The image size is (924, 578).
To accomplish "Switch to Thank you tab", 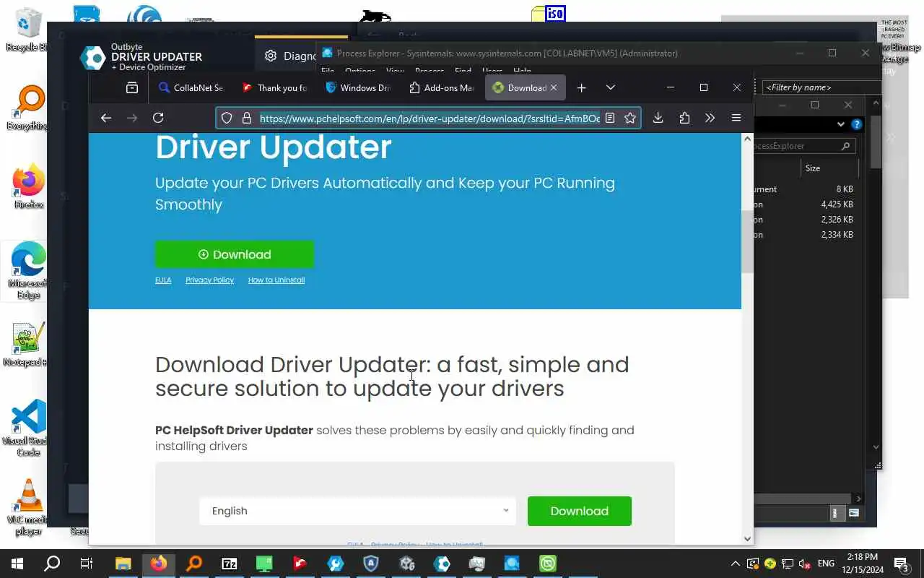I will pyautogui.click(x=275, y=87).
